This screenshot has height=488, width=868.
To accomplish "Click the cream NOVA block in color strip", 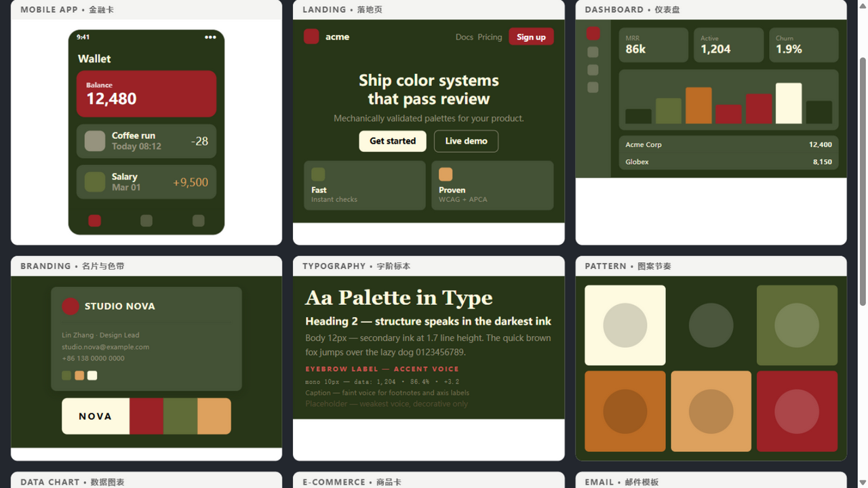I will pyautogui.click(x=96, y=416).
